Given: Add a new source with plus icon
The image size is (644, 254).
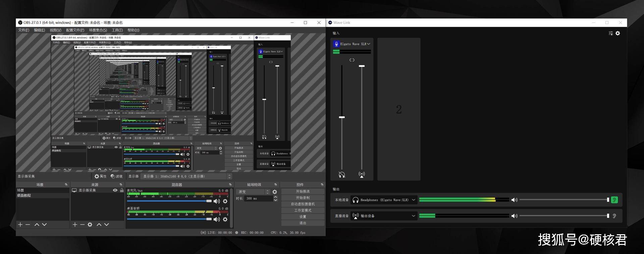Looking at the screenshot, I should click(x=75, y=225).
